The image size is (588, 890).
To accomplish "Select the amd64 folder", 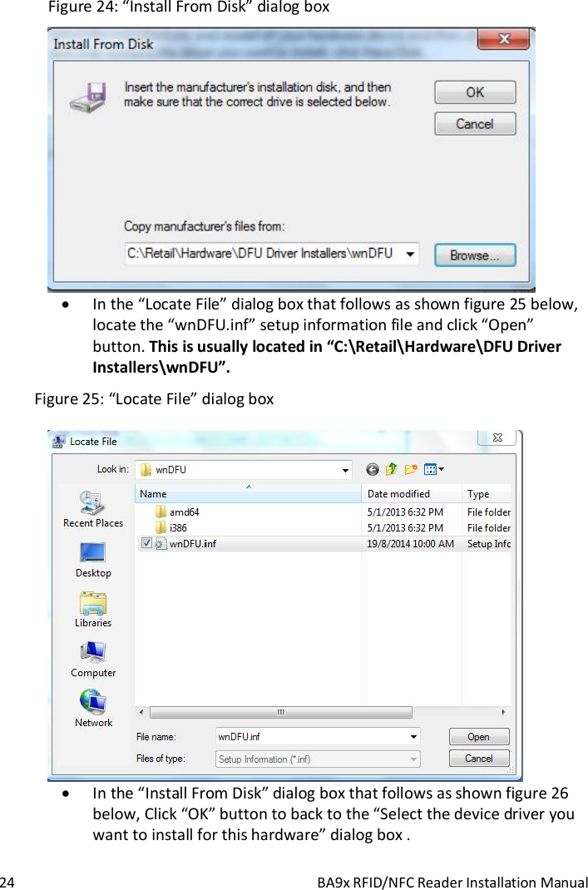I will tap(184, 512).
